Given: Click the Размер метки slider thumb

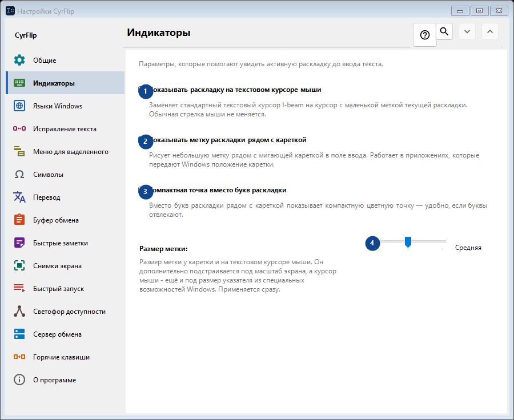Looking at the screenshot, I should [408, 242].
